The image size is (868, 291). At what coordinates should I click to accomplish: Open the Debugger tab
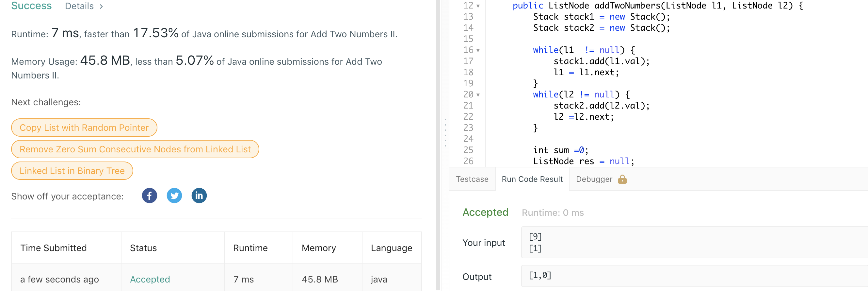click(x=594, y=179)
